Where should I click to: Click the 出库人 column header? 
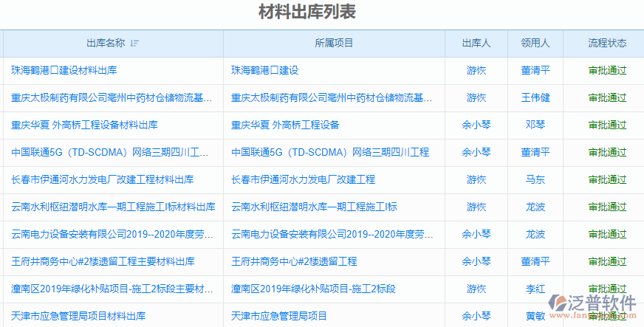pyautogui.click(x=476, y=44)
